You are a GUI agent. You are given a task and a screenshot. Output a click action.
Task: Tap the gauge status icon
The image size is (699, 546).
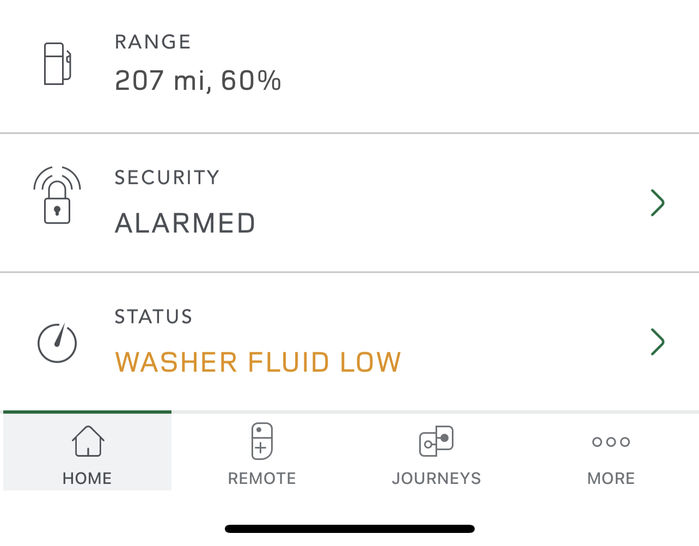point(57,342)
